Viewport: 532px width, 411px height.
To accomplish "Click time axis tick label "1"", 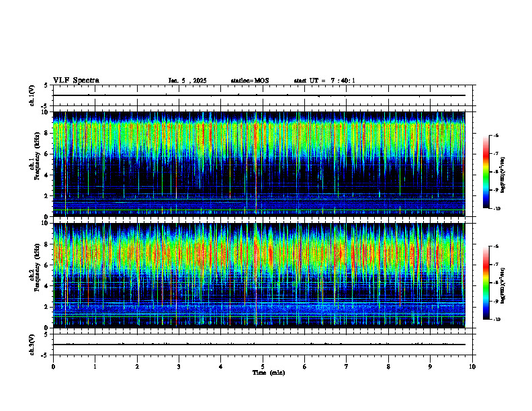I will click(x=95, y=367).
